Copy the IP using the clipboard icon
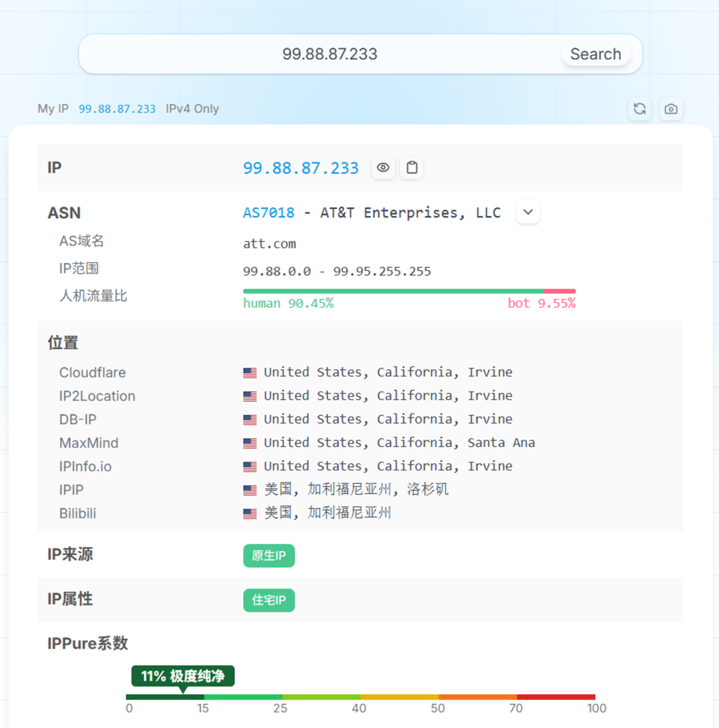This screenshot has height=728, width=719. 411,168
